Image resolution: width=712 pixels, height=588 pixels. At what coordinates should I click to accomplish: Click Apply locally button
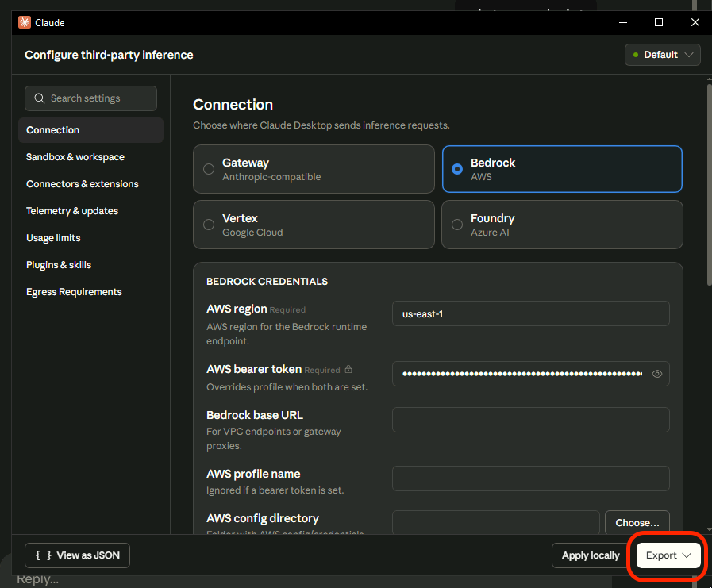click(x=591, y=555)
